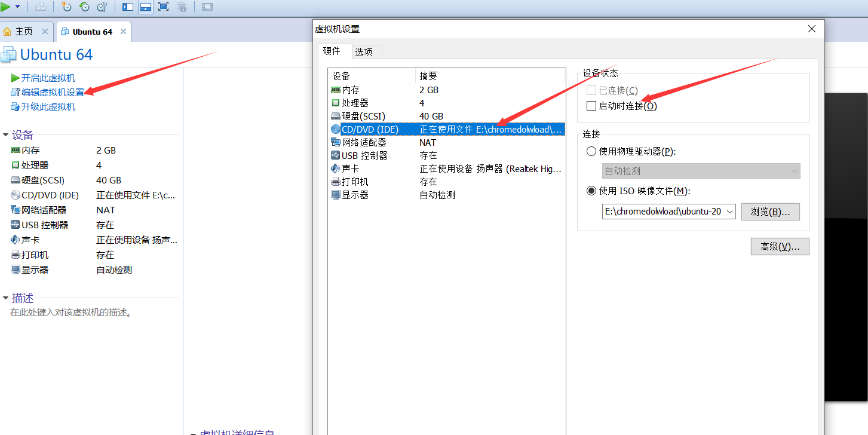868x435 pixels.
Task: Click the 浏览(B) button
Action: (770, 212)
